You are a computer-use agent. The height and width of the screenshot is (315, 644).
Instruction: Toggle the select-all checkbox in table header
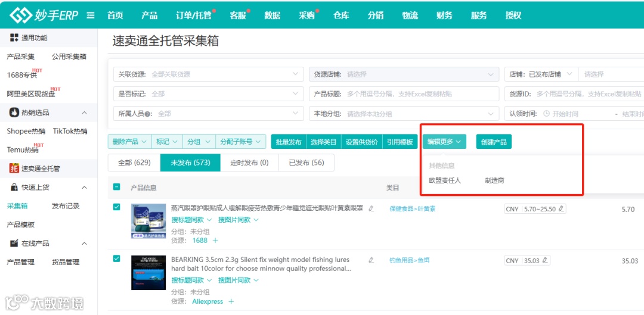(x=117, y=187)
